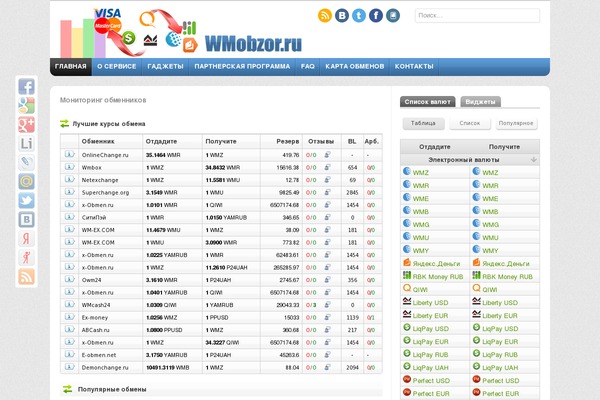Click review icon in Demonchange.ru row
The height and width of the screenshot is (400, 600).
(328, 367)
